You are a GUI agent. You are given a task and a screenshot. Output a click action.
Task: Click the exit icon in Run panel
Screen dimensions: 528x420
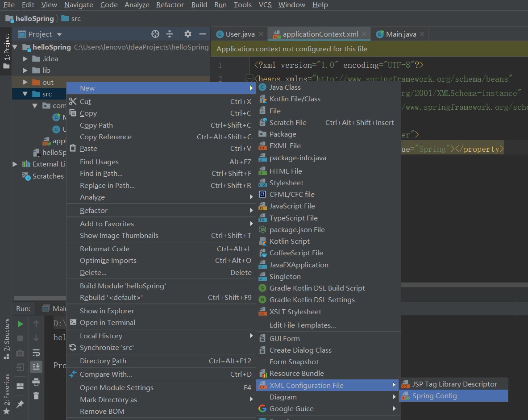click(x=20, y=367)
